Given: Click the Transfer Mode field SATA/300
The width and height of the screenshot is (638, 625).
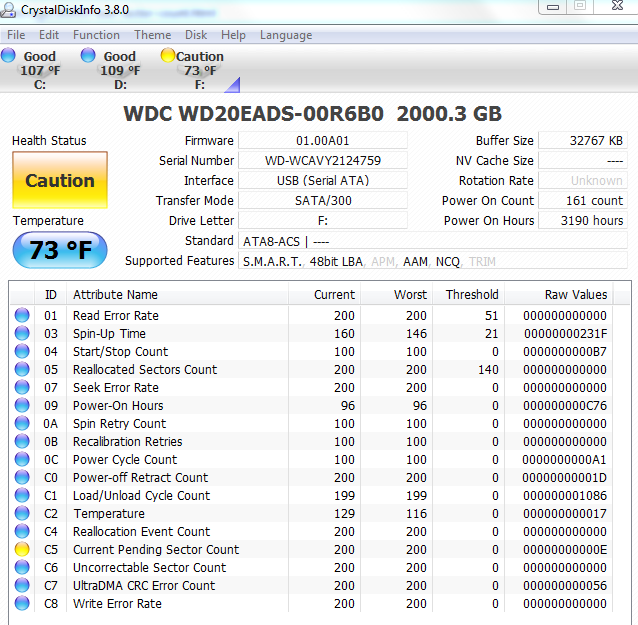Looking at the screenshot, I should coord(323,201).
